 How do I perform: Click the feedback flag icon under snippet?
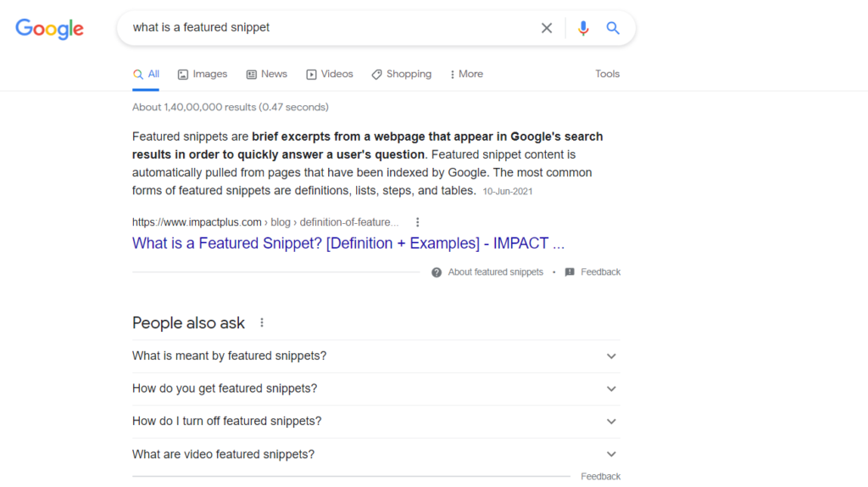click(570, 272)
